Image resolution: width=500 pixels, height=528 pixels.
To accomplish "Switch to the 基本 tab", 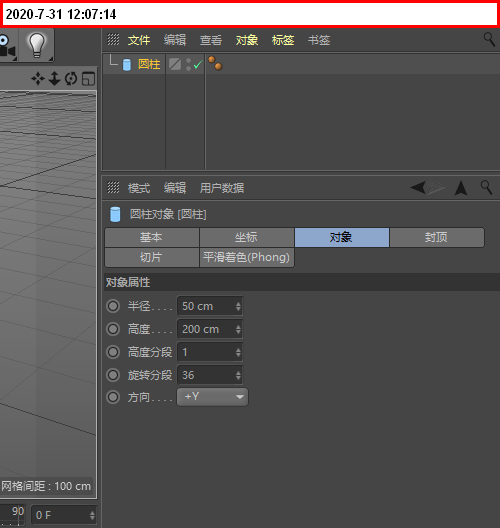I will click(x=152, y=237).
